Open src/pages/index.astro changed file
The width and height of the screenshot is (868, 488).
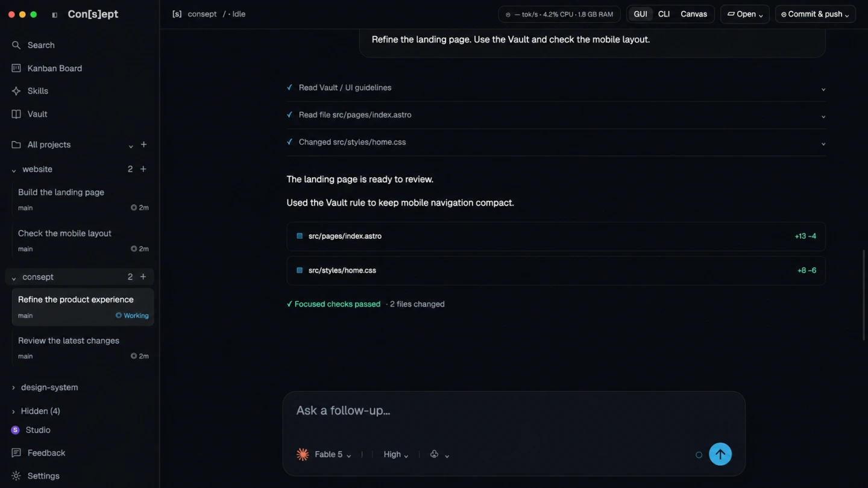pyautogui.click(x=556, y=236)
